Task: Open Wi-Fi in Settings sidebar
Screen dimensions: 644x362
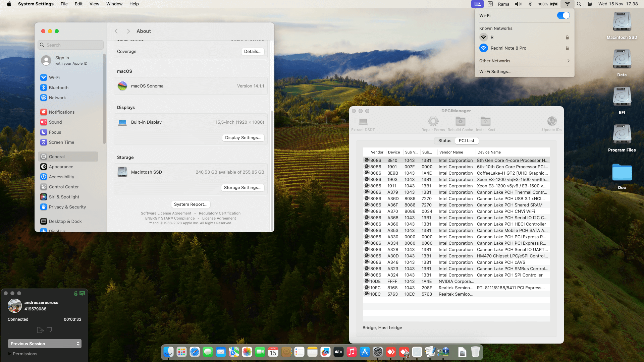Action: point(68,77)
